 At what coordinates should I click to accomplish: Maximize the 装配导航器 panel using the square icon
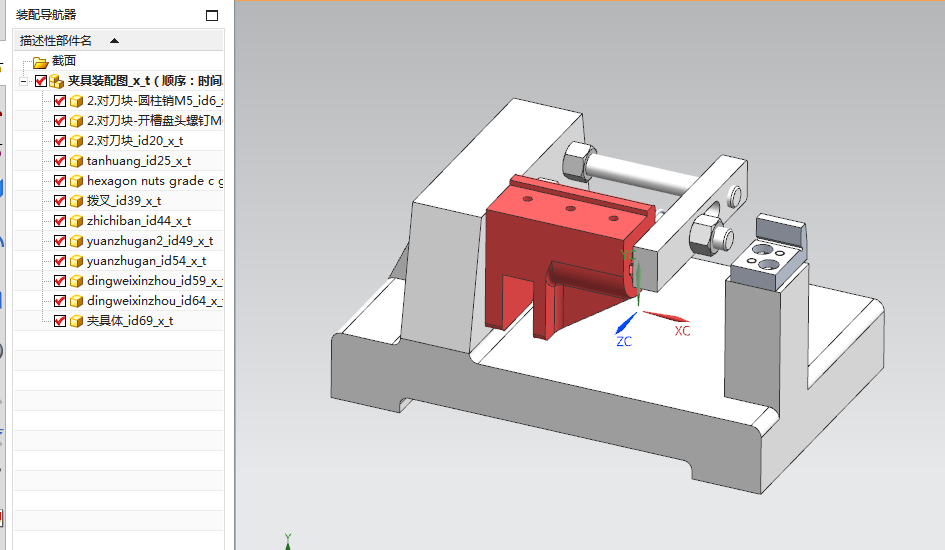coord(211,15)
